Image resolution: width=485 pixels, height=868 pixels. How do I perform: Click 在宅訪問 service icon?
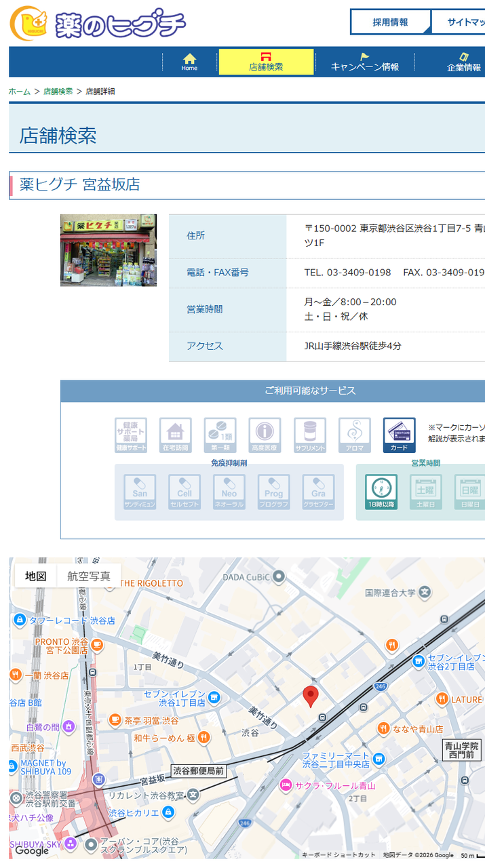tap(176, 435)
